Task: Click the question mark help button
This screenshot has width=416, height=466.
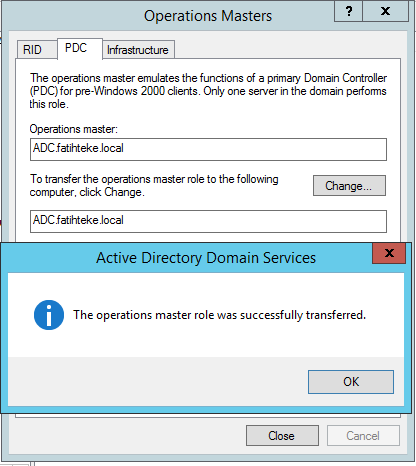Action: click(x=348, y=11)
